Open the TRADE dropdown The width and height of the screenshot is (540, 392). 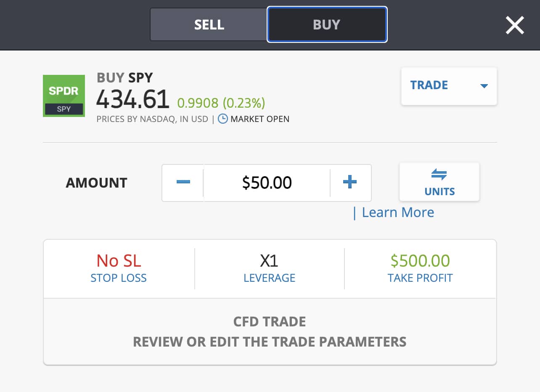click(x=429, y=85)
